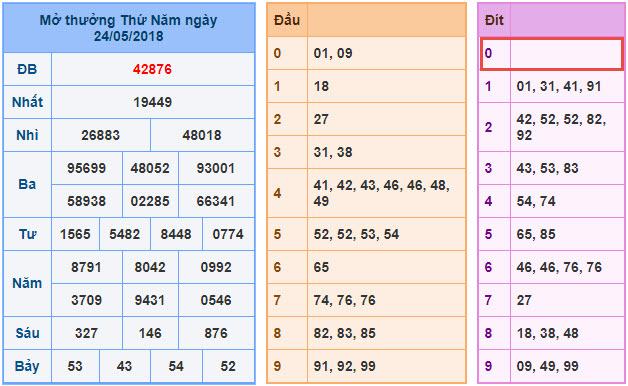Click the Sáu prize row label
Screen dimensions: 628x386
(x=27, y=333)
